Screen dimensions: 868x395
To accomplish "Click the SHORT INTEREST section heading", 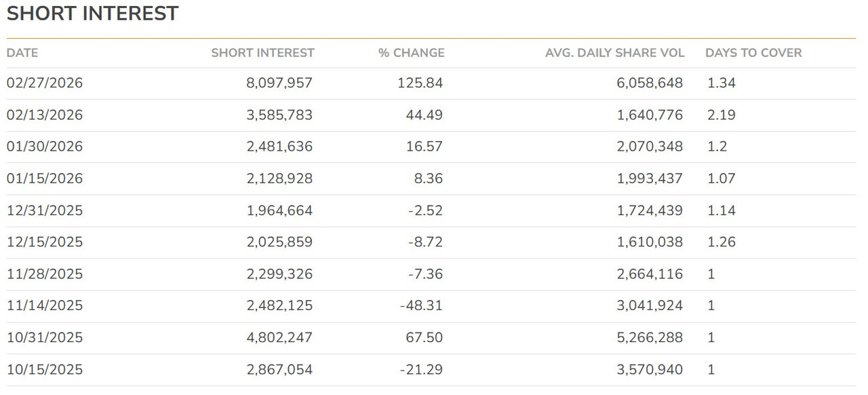I will (x=93, y=13).
